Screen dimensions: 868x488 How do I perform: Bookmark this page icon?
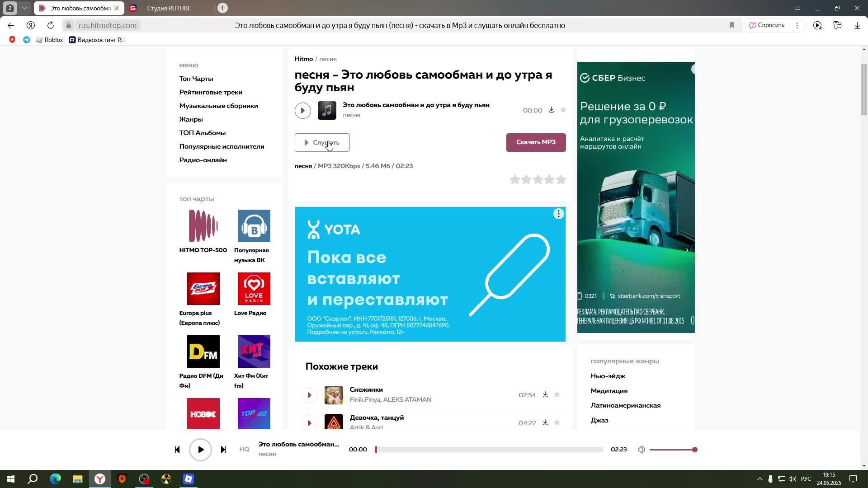[732, 25]
